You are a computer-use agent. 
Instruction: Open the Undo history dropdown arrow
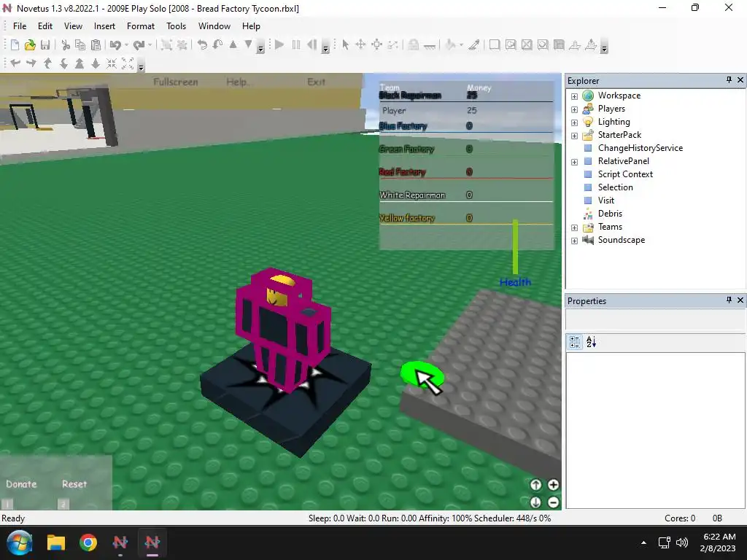pos(126,45)
